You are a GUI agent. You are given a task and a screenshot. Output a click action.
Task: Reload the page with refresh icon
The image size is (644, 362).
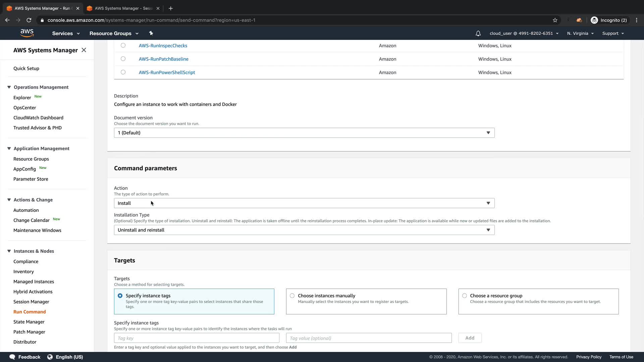pyautogui.click(x=29, y=20)
